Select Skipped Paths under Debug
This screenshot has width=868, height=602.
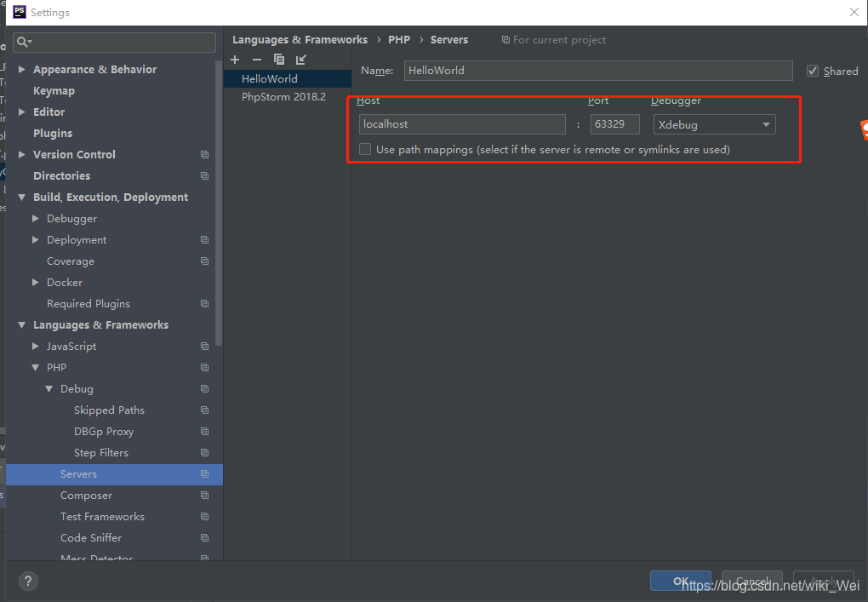pos(109,410)
